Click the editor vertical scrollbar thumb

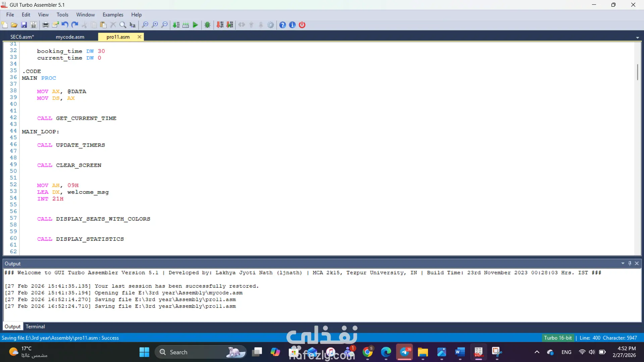pyautogui.click(x=638, y=72)
